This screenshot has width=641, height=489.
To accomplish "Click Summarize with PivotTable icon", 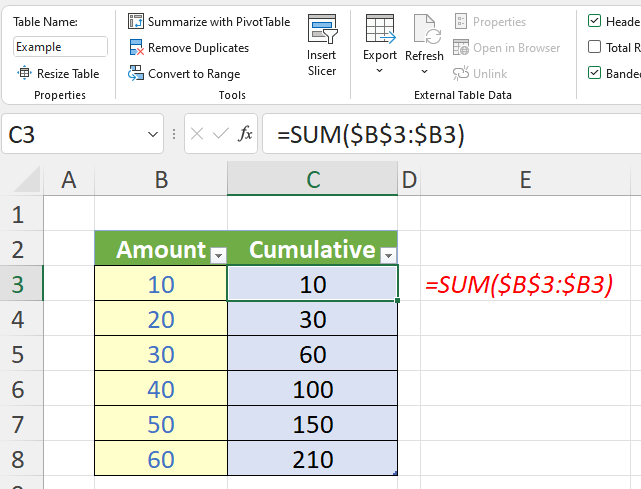I will click(137, 21).
